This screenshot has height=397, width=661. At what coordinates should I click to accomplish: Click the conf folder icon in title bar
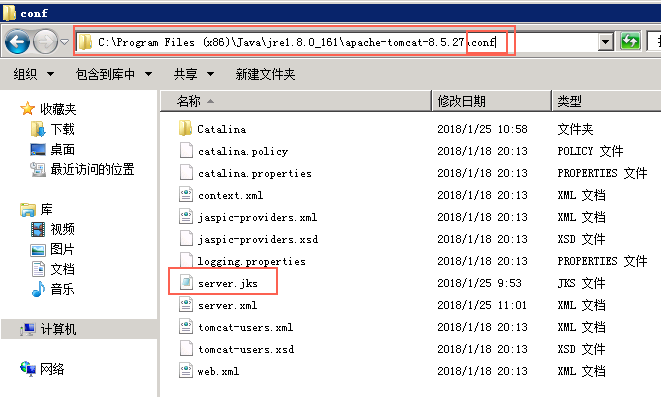tap(9, 13)
